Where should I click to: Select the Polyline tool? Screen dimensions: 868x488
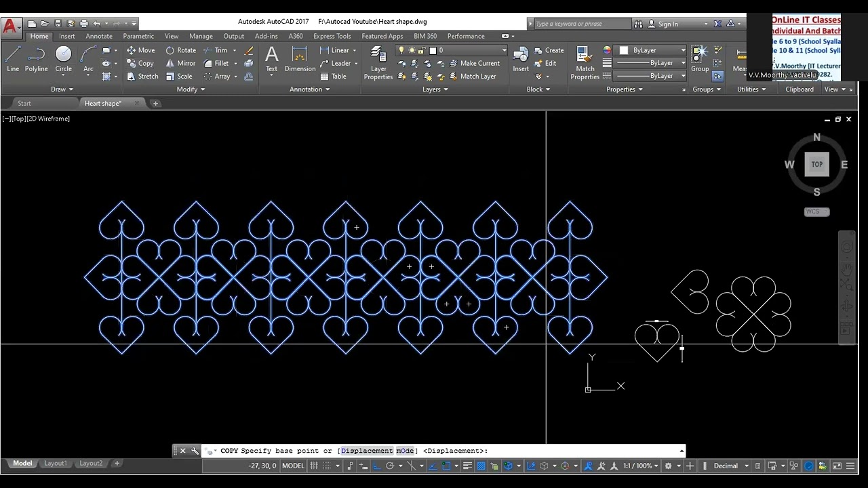click(x=36, y=60)
